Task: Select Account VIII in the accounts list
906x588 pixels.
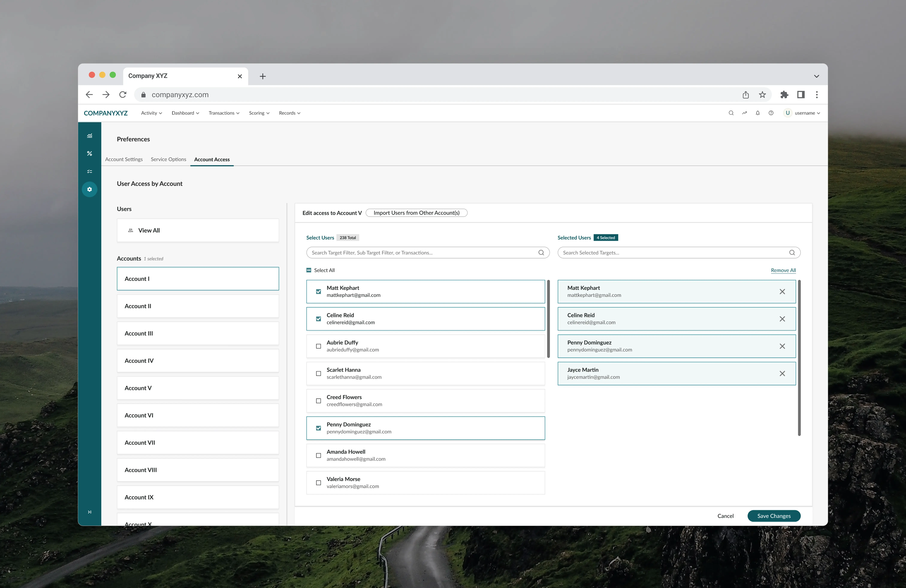Action: point(198,470)
